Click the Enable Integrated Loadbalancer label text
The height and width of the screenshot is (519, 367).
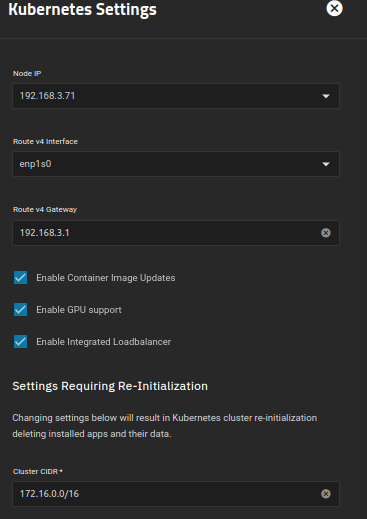[103, 342]
